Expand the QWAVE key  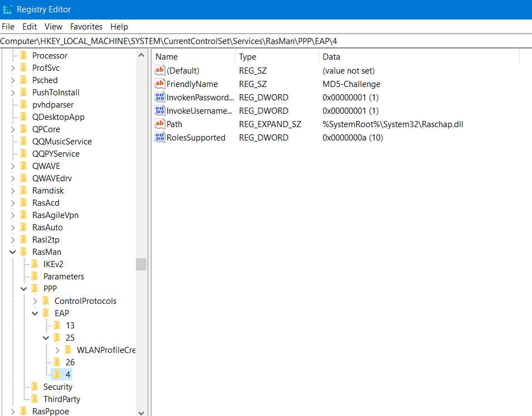point(13,166)
